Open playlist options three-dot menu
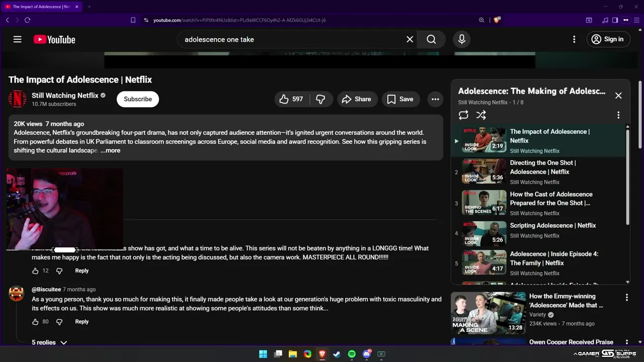This screenshot has width=644, height=362. (x=618, y=115)
